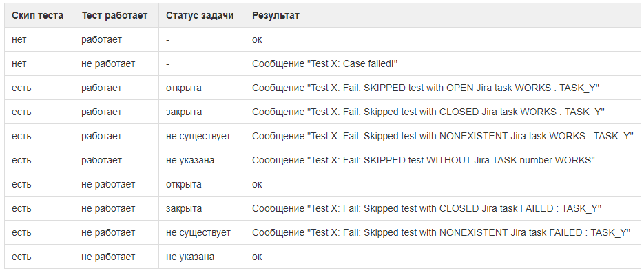Click 'нет' in the second data row

19,63
